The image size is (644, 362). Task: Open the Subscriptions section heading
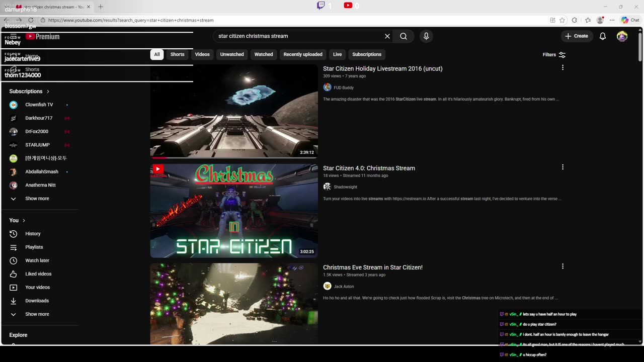29,92
